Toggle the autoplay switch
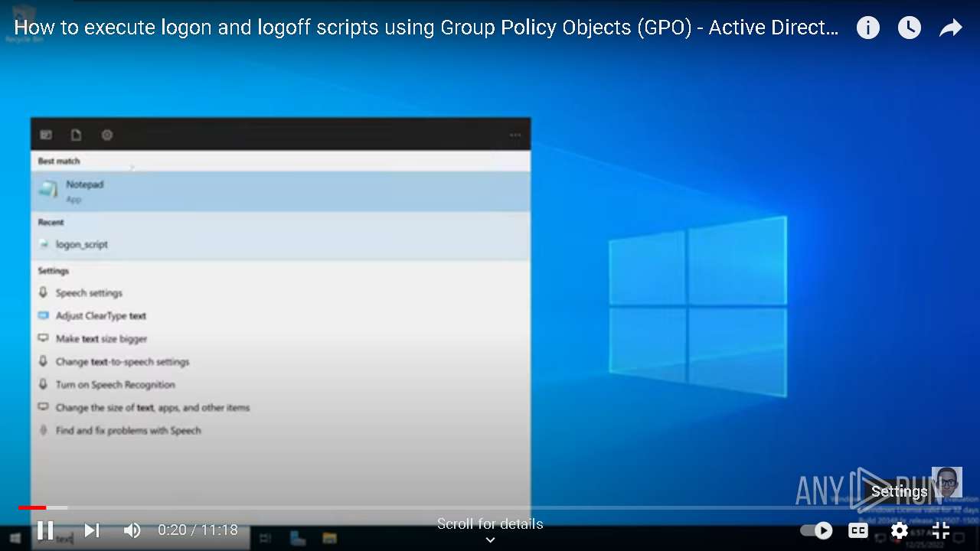The image size is (980, 551). [x=816, y=530]
